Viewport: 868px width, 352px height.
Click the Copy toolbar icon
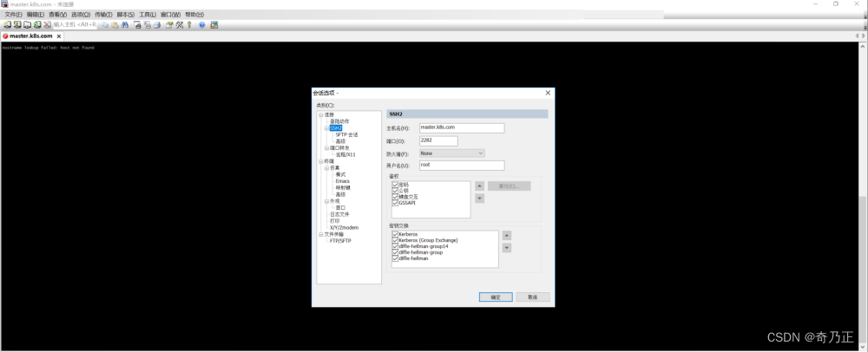(105, 25)
